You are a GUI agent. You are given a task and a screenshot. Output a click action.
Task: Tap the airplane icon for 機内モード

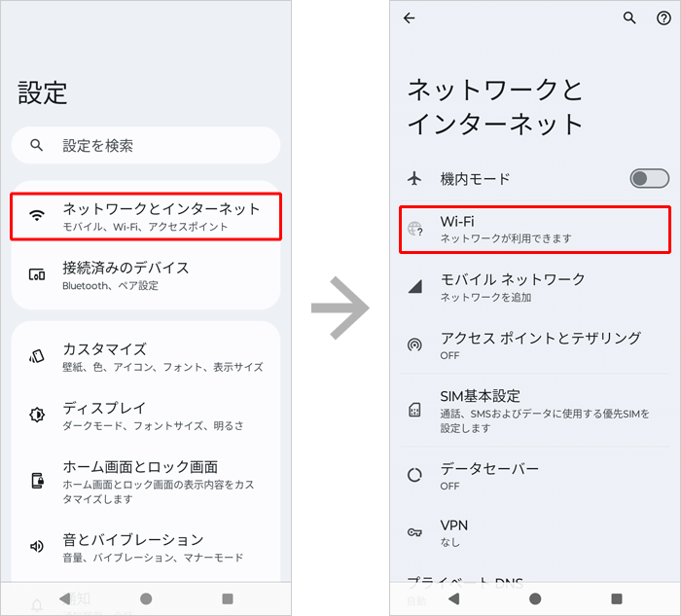415,179
